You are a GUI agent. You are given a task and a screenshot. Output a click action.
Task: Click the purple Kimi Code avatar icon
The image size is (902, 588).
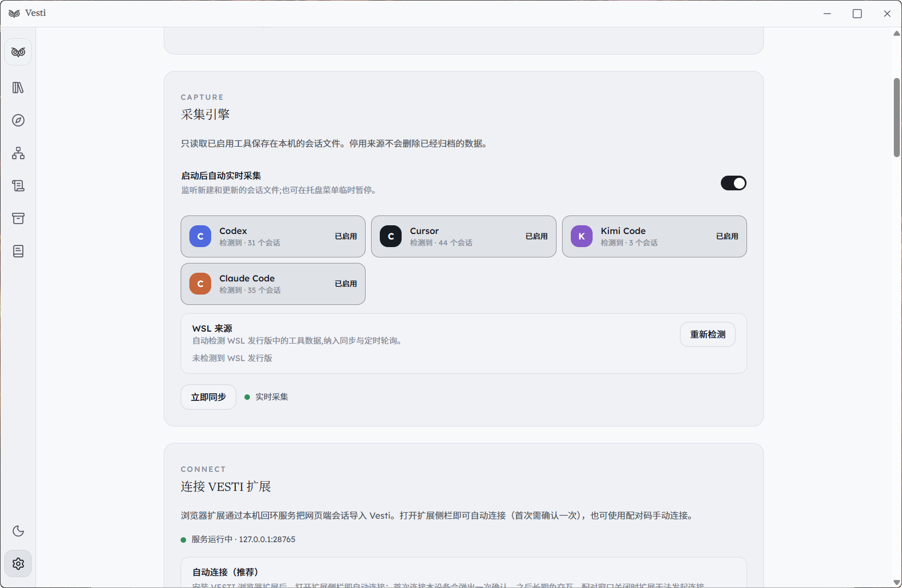click(582, 236)
